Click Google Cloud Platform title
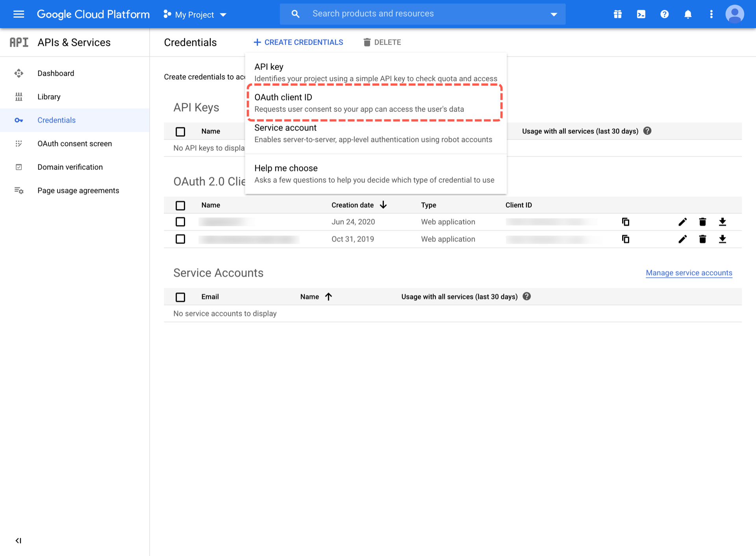Viewport: 756px width, 556px height. [x=93, y=14]
